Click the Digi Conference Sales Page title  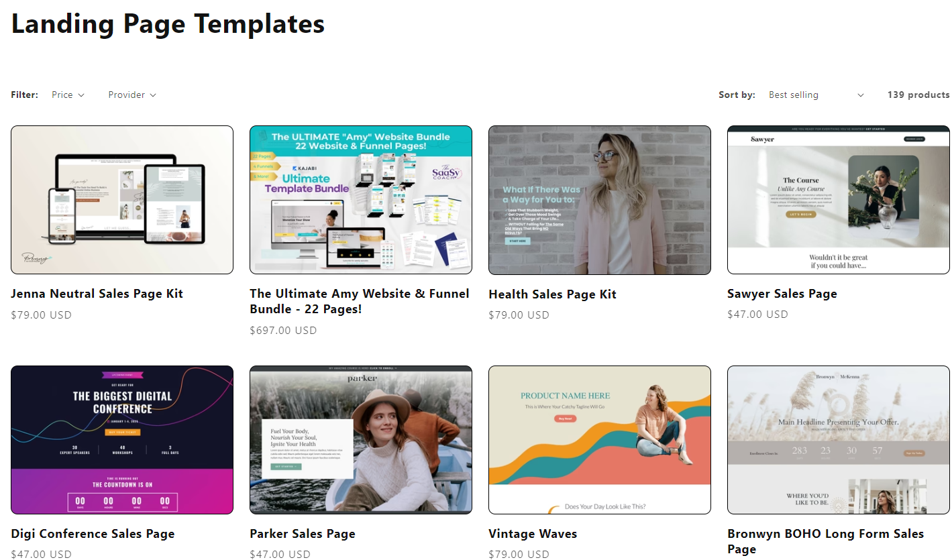(x=93, y=534)
